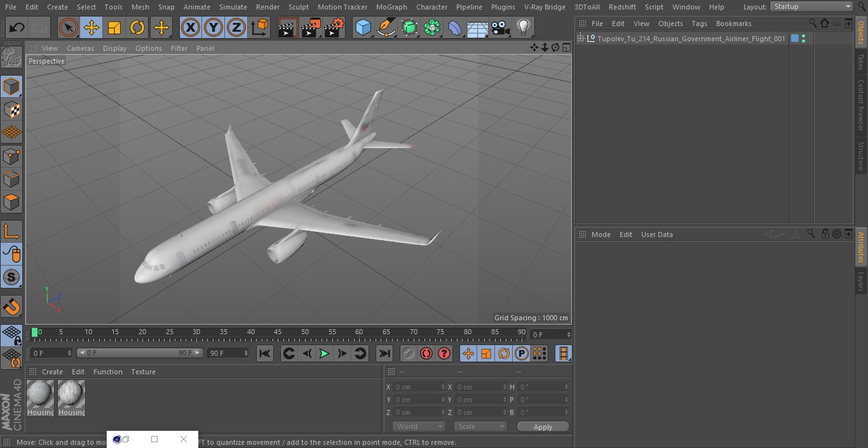Add a Camera object
868x448 pixels.
[501, 27]
